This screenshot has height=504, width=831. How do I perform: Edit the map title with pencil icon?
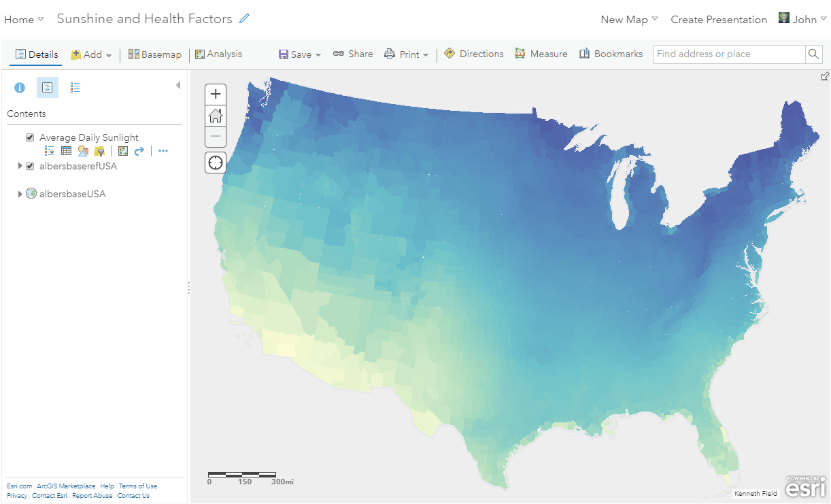click(x=244, y=18)
